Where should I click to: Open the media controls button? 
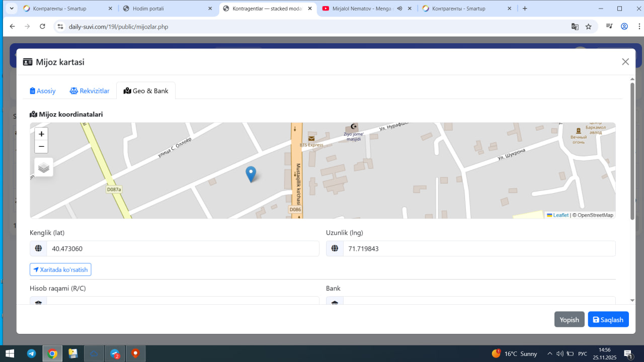(609, 27)
